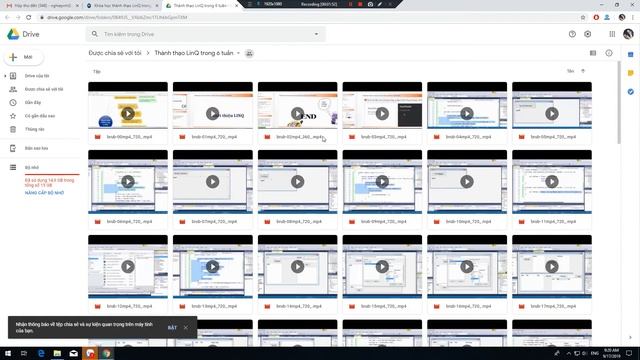Open the Google apps grid

612,34
